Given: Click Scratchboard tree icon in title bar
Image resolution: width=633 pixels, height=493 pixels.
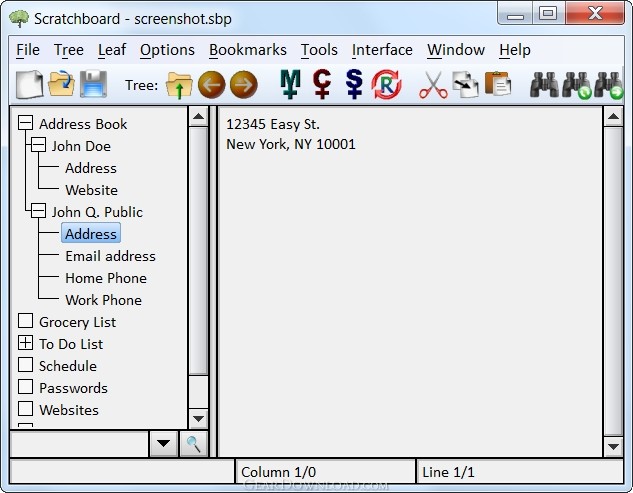Looking at the screenshot, I should 19,19.
